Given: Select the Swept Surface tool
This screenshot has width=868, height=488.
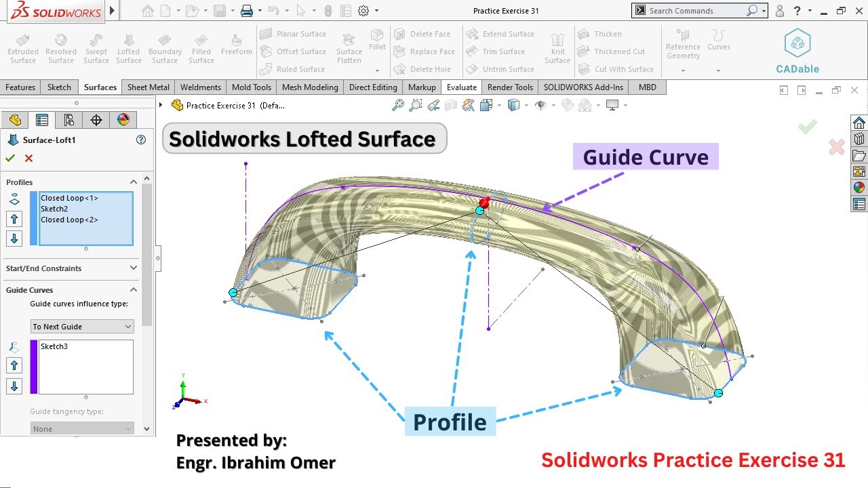Looking at the screenshot, I should click(x=96, y=48).
